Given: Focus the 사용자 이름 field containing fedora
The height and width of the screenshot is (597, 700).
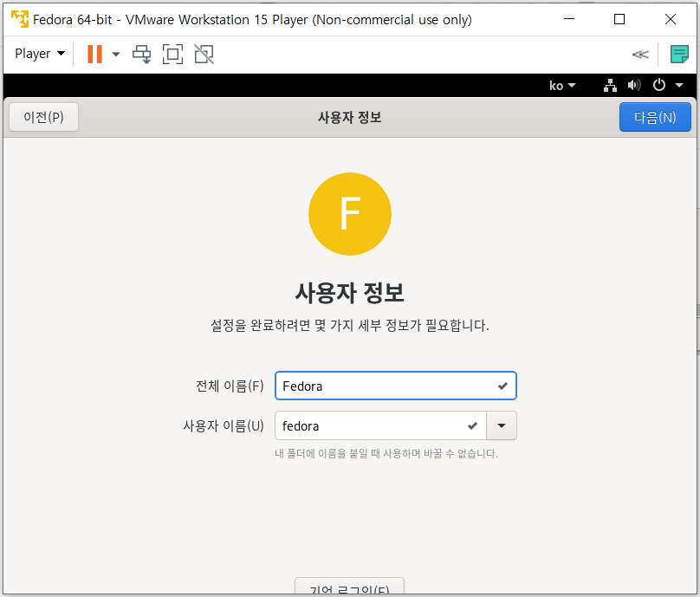Looking at the screenshot, I should pyautogui.click(x=380, y=426).
